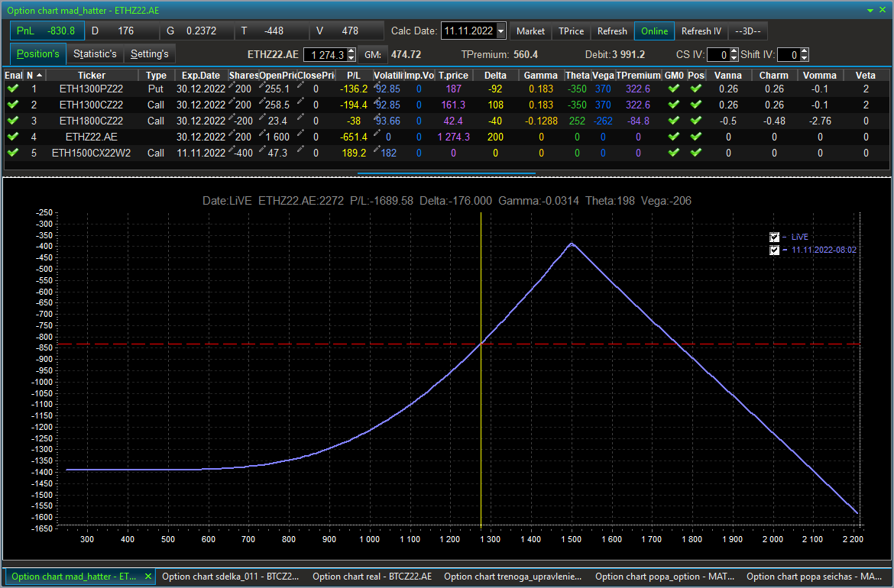Image resolution: width=894 pixels, height=588 pixels.
Task: Switch to the Position's tab
Action: click(37, 54)
